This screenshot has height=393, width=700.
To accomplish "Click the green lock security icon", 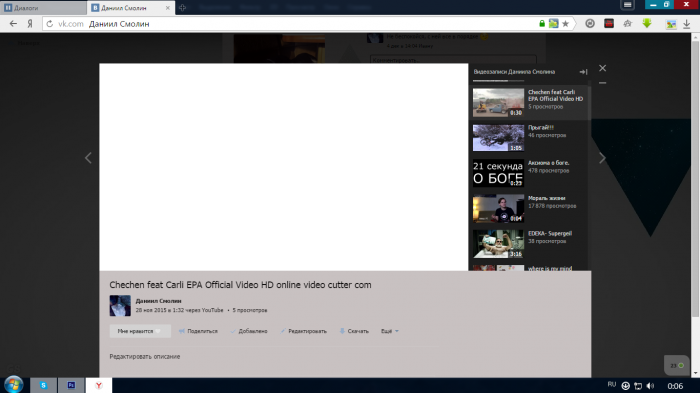I will 542,24.
